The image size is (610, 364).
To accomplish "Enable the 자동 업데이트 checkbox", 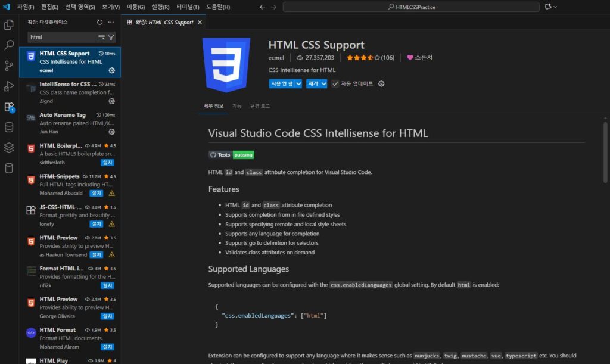I will tap(335, 83).
